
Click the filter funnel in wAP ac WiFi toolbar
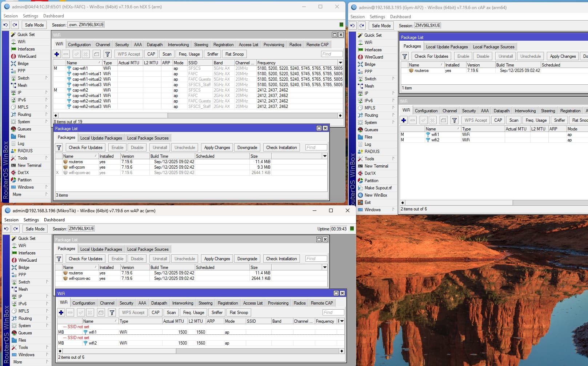point(112,313)
